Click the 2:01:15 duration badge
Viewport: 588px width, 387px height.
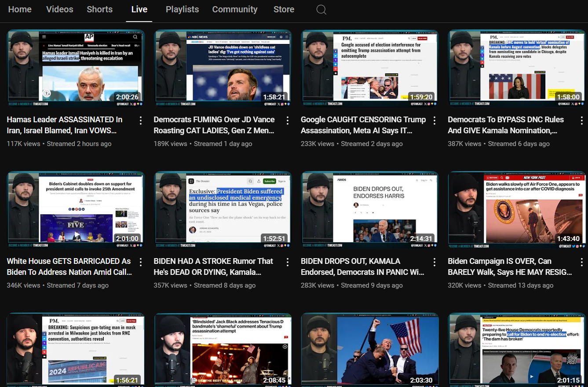point(568,380)
